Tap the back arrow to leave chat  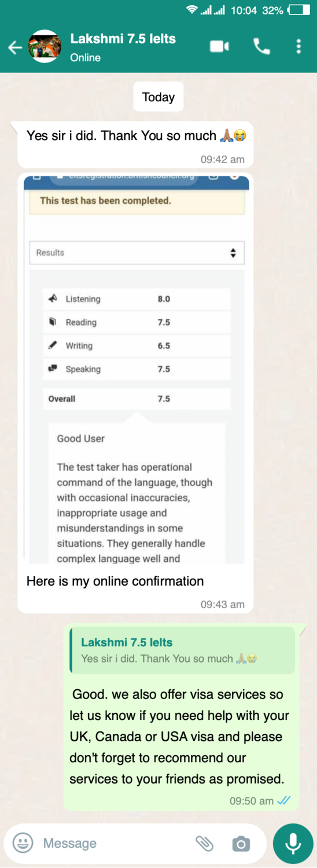pos(15,47)
